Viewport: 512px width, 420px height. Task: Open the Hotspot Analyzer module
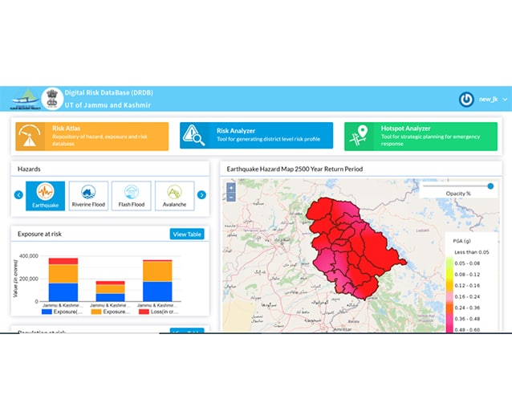[421, 136]
